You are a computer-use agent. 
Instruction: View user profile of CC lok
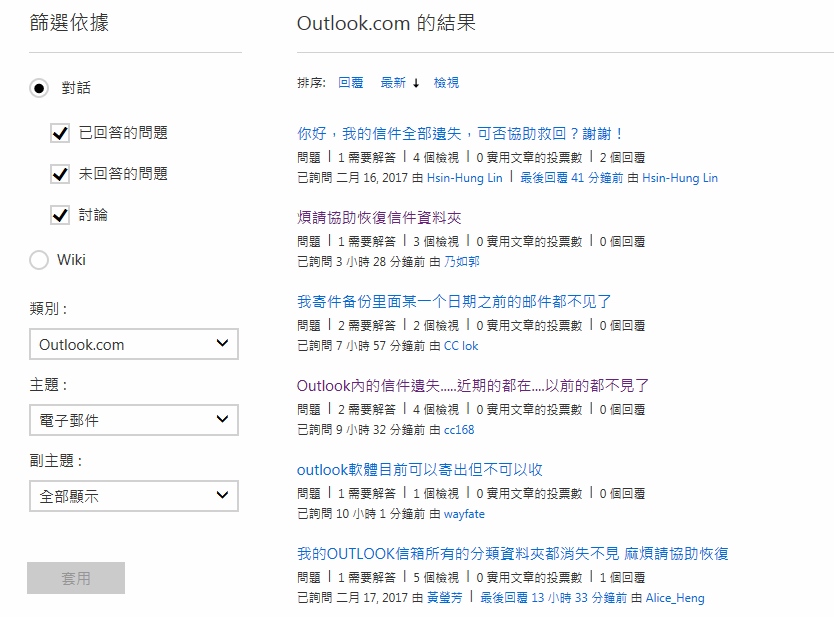pyautogui.click(x=461, y=345)
